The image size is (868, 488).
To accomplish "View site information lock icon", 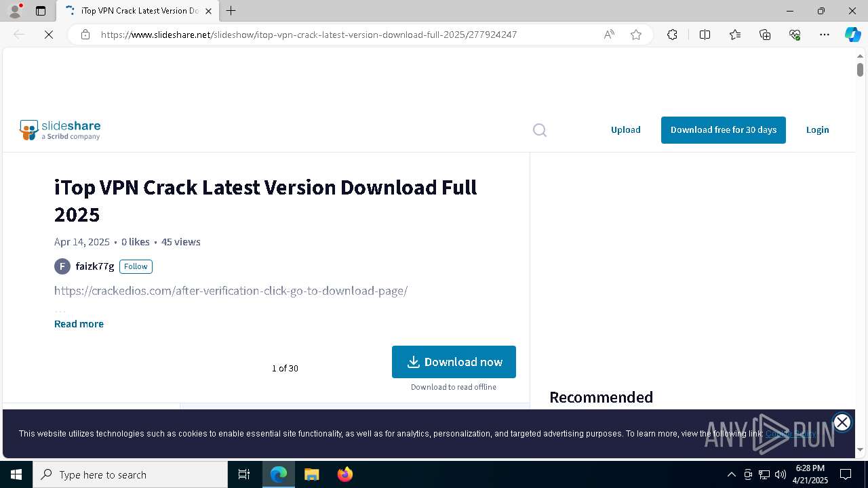I will tap(85, 35).
